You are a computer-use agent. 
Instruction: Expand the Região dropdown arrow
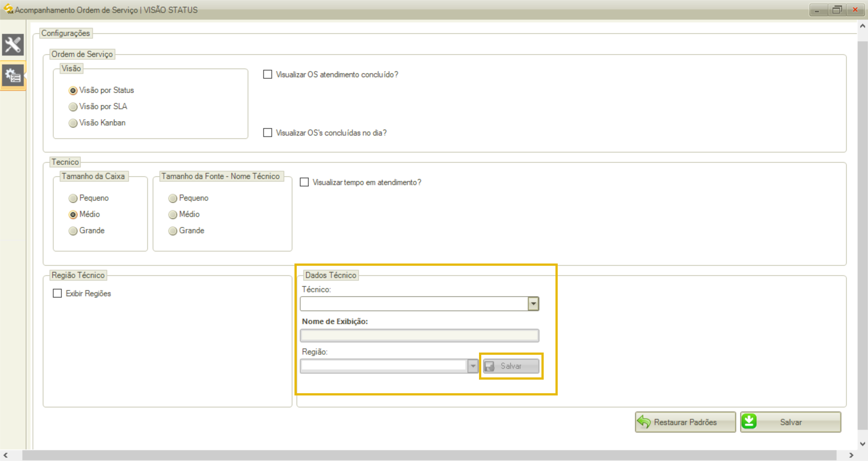point(473,366)
